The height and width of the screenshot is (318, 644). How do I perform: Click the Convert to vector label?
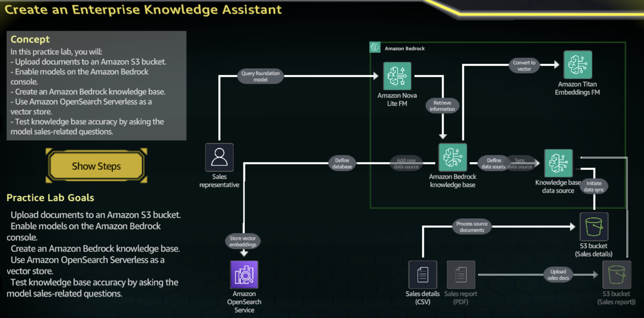pyautogui.click(x=524, y=66)
